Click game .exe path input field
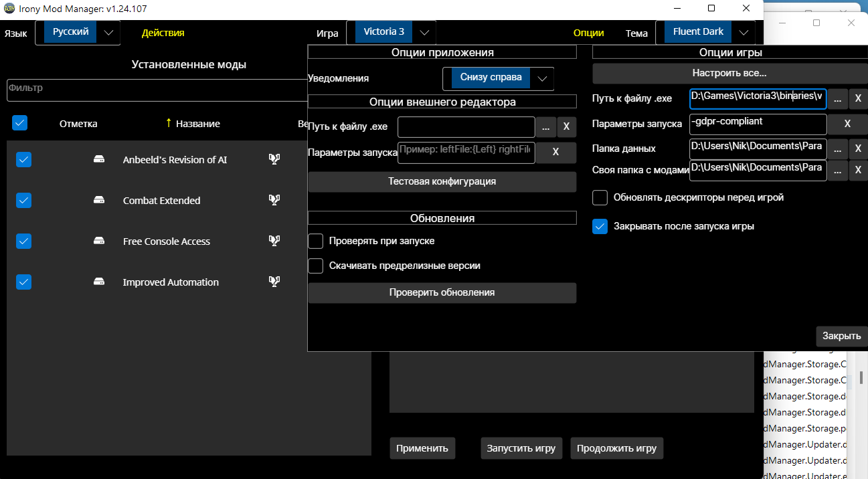The width and height of the screenshot is (868, 479). tap(758, 98)
